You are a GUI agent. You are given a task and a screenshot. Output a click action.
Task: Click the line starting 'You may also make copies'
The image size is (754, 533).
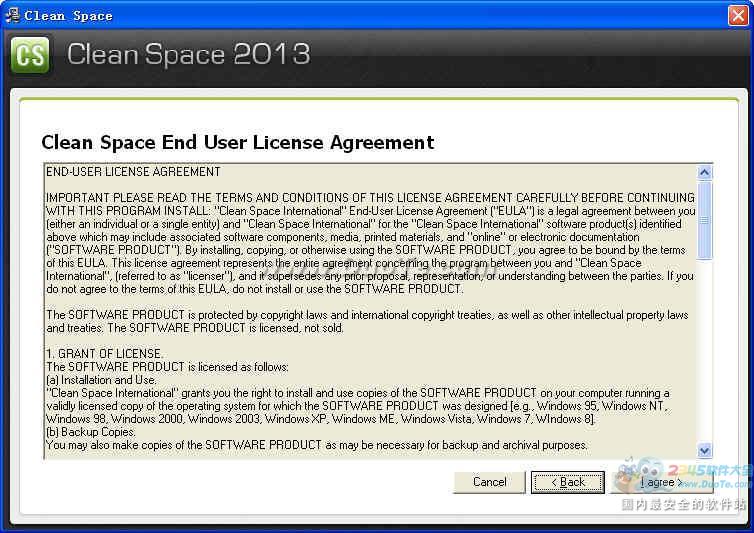point(316,444)
